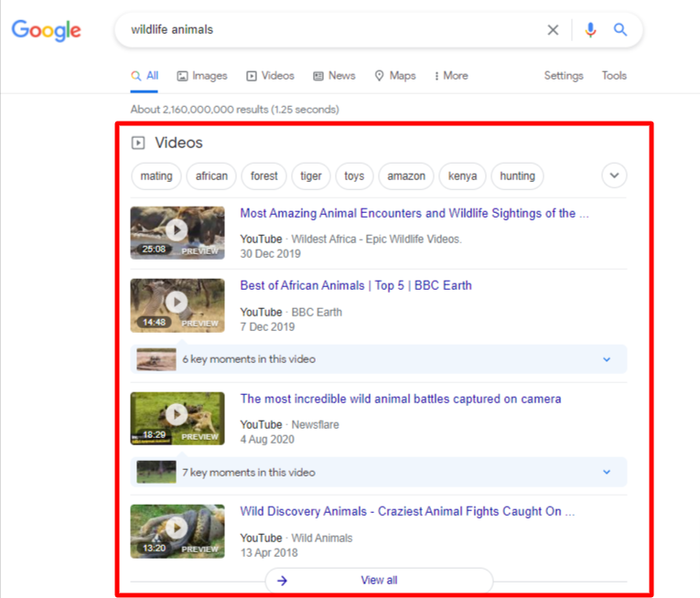The image size is (700, 598).
Task: Click the Videos section heading icon
Action: tap(138, 143)
